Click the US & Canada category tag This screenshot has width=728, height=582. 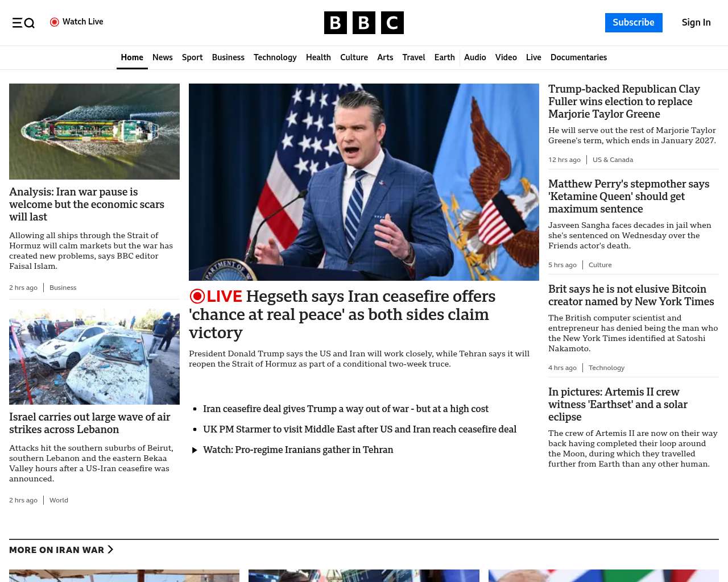tap(613, 160)
